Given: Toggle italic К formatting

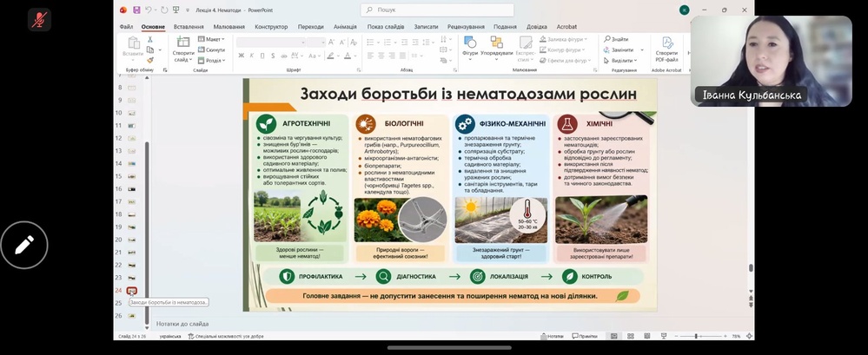Looking at the screenshot, I should (x=252, y=56).
